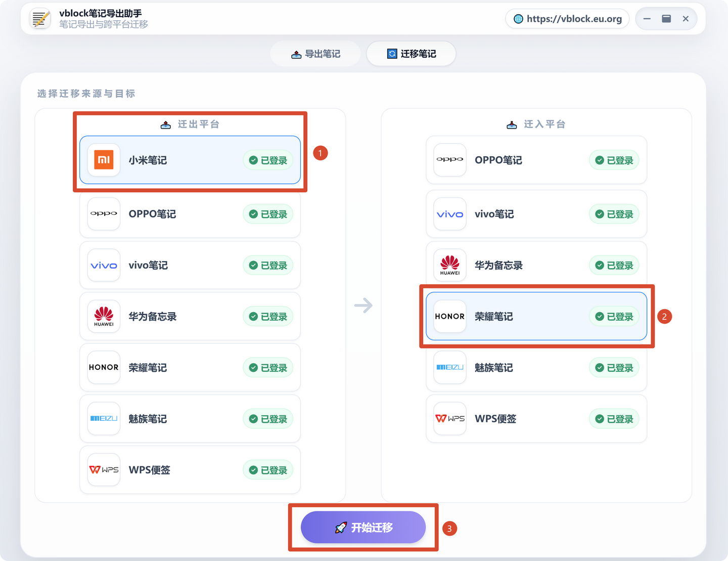Click the 选择迁移来源与目标 heading
This screenshot has width=728, height=561.
click(86, 94)
